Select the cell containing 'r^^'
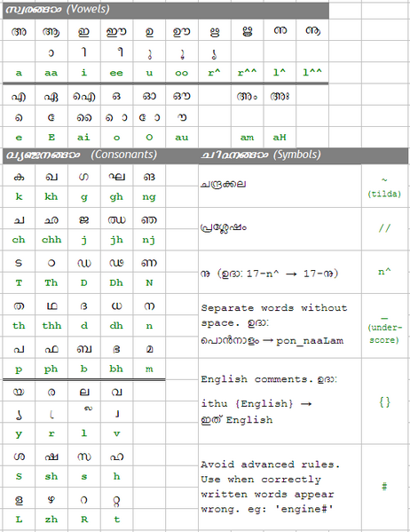The image size is (410, 532). click(248, 72)
